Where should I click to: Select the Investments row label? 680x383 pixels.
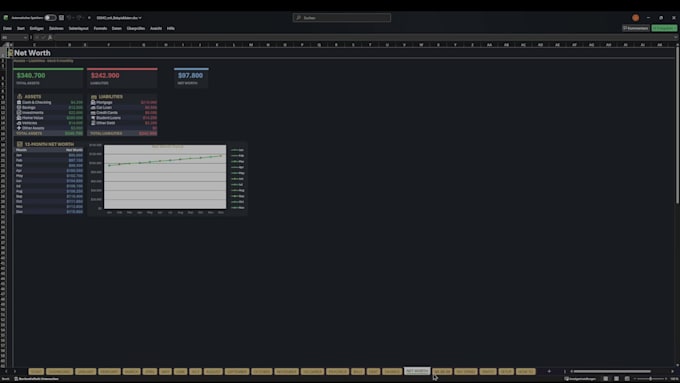33,112
